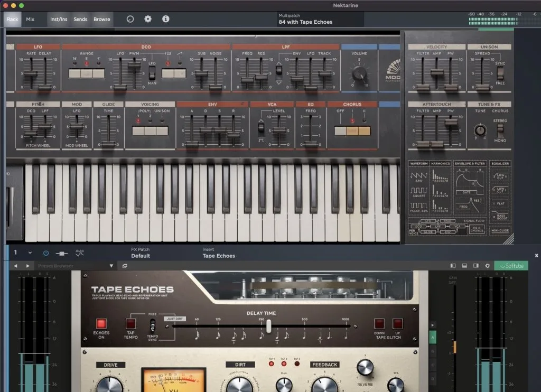This screenshot has width=541, height=392.
Task: Click the copy preset icon beside browser
Action: tap(125, 266)
